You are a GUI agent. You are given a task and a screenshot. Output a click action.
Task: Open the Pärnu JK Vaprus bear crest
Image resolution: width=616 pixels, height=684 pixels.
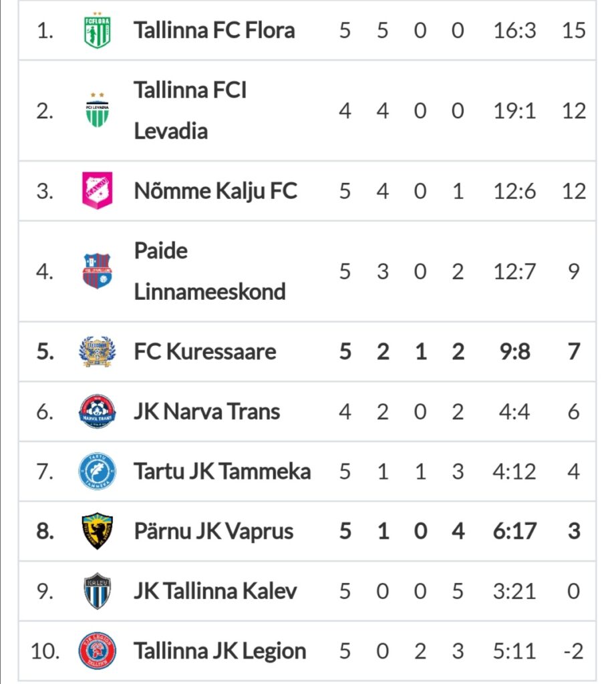[x=98, y=531]
